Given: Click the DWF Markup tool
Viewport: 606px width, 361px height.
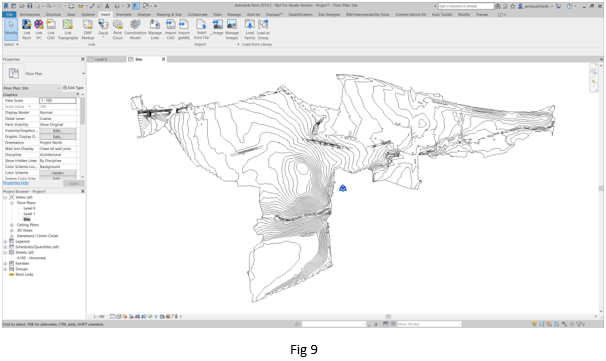Looking at the screenshot, I should tap(88, 29).
